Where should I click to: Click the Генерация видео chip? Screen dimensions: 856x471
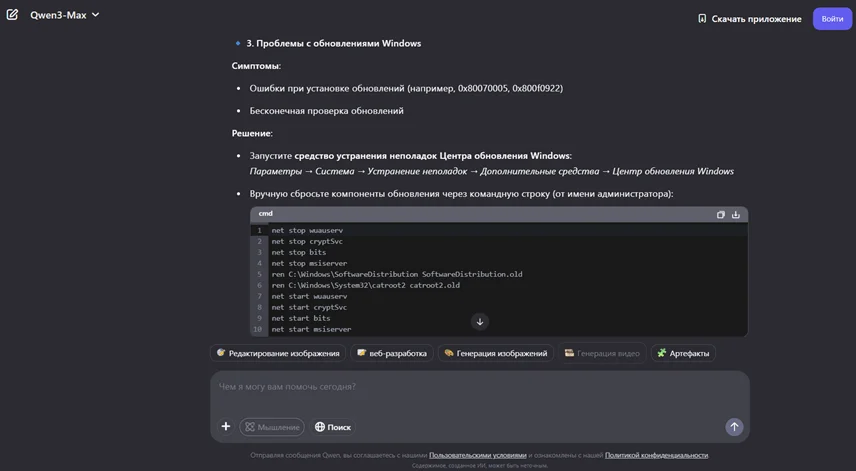(601, 353)
